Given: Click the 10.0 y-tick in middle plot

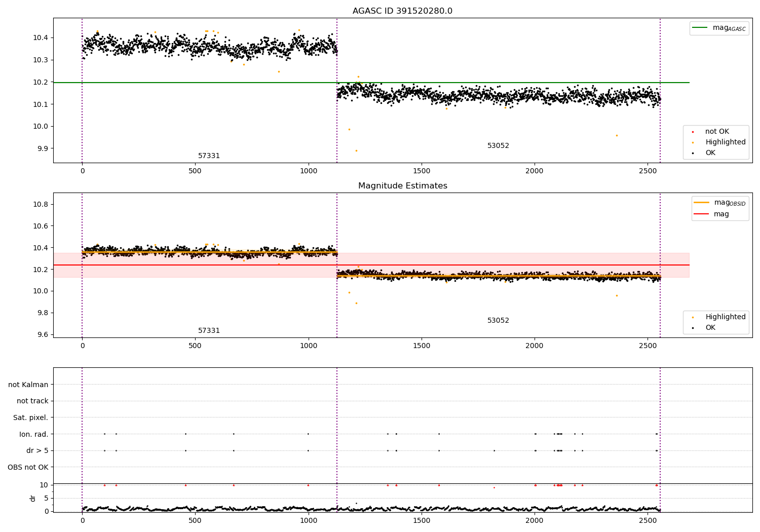Looking at the screenshot, I should (x=41, y=291).
